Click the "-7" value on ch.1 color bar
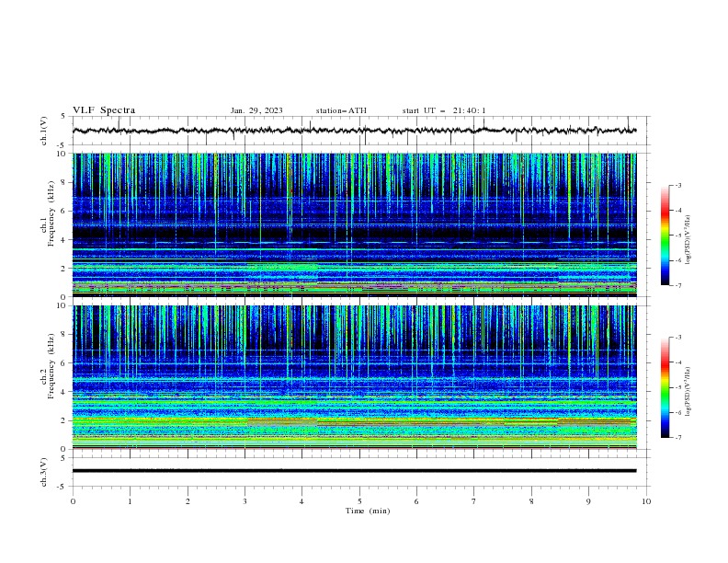 pos(678,285)
